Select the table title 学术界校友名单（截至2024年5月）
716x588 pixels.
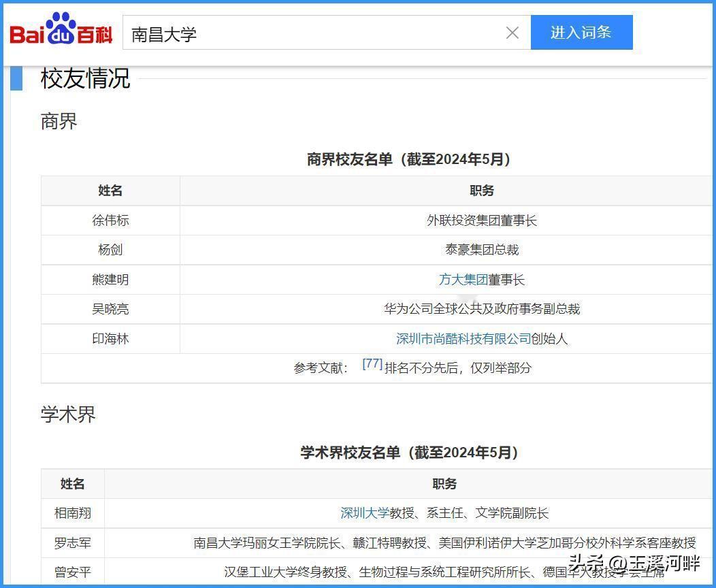pos(409,453)
